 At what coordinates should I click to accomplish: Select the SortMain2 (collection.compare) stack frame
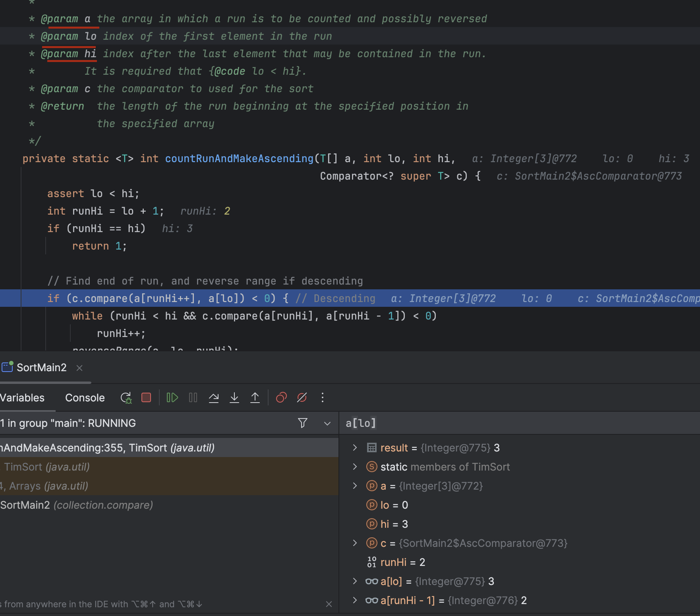[x=169, y=505]
